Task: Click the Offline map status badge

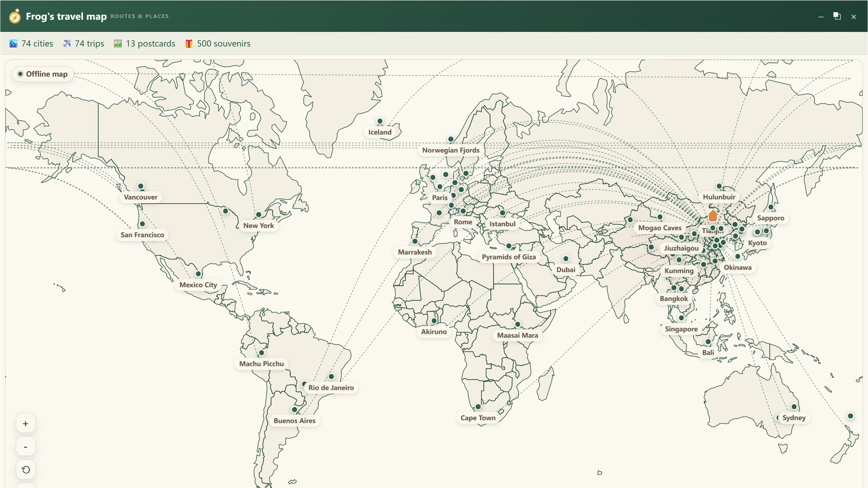Action: point(42,74)
